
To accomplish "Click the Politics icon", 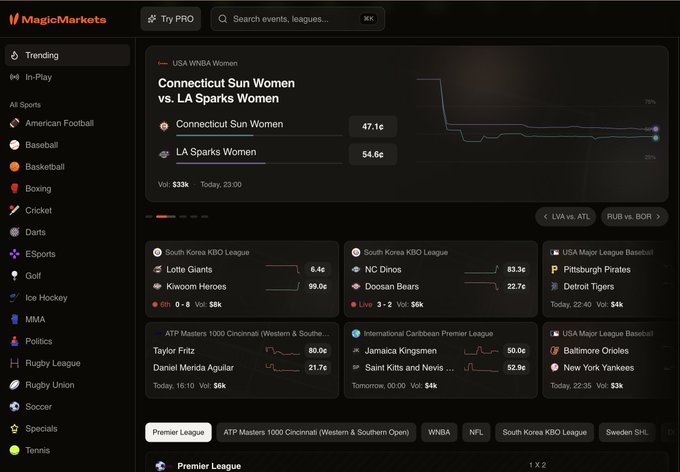I will (14, 341).
